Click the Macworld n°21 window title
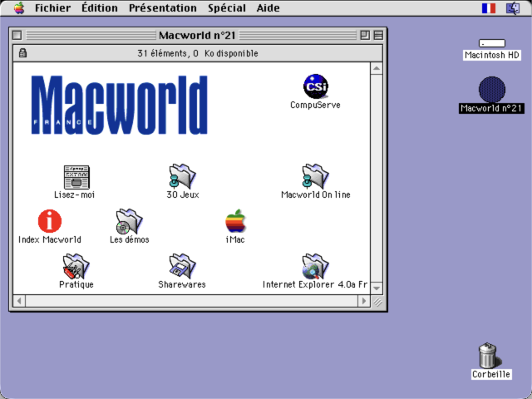The image size is (532, 399). pos(197,35)
